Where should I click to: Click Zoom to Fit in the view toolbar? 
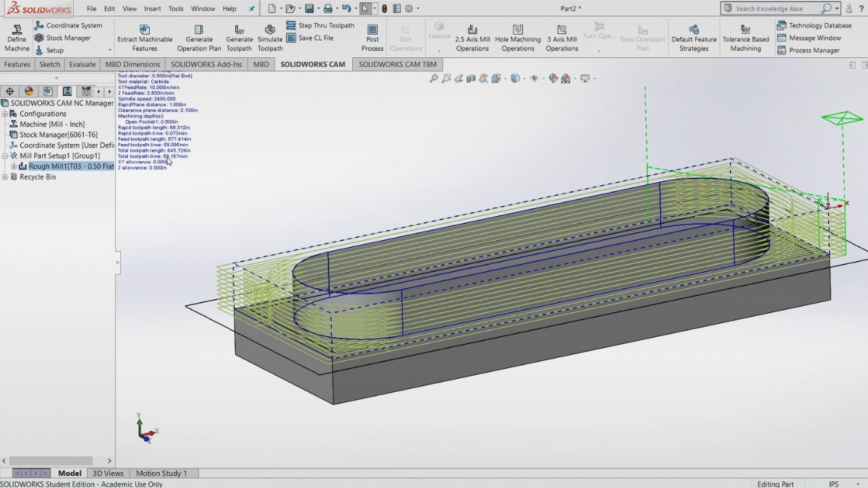point(434,78)
